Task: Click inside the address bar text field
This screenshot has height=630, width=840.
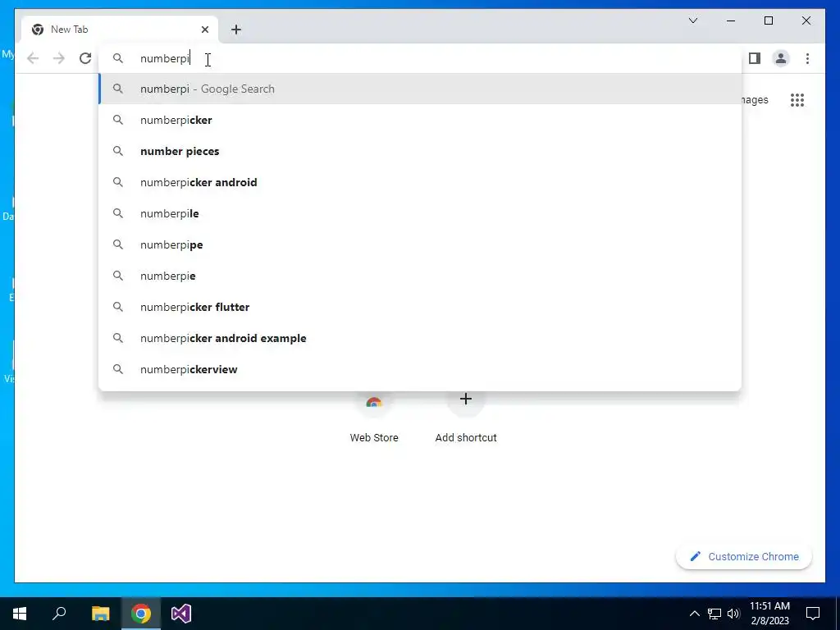Action: (420, 58)
